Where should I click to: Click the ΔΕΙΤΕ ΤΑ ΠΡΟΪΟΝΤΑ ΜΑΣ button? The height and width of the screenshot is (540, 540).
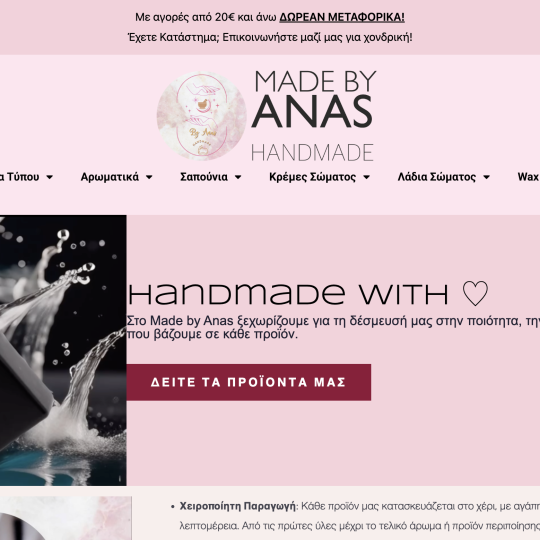pyautogui.click(x=249, y=382)
